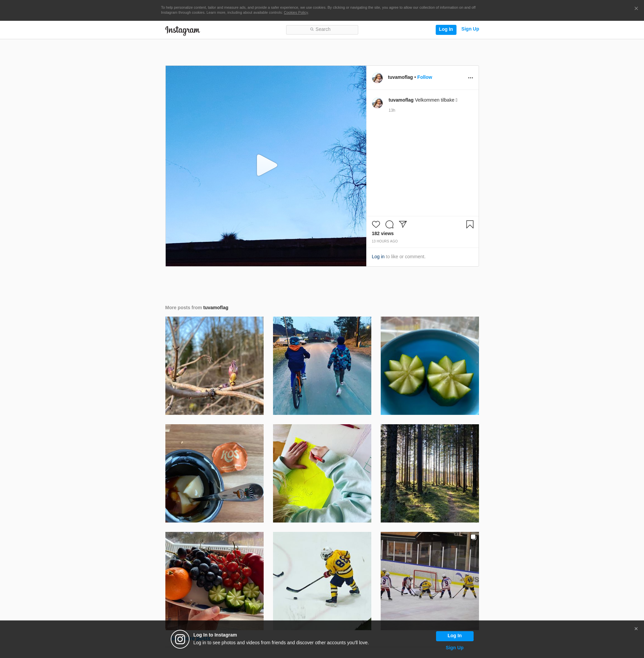Open the Cookies Policy link
The height and width of the screenshot is (658, 644).
(x=296, y=12)
